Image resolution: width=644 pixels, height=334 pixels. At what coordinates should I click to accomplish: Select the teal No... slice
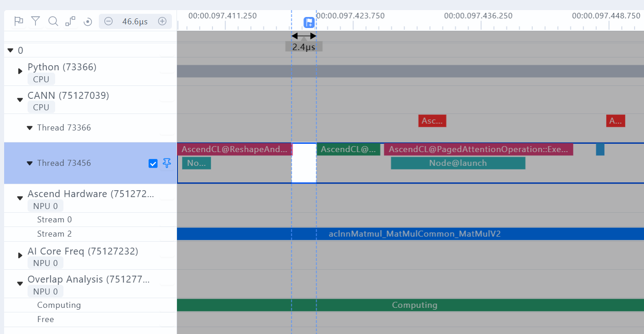[196, 163]
